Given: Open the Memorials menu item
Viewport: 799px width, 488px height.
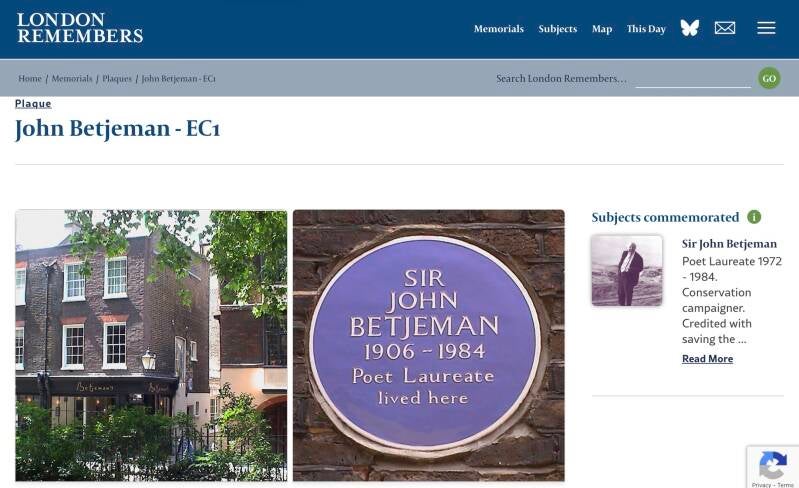Looking at the screenshot, I should (x=498, y=29).
